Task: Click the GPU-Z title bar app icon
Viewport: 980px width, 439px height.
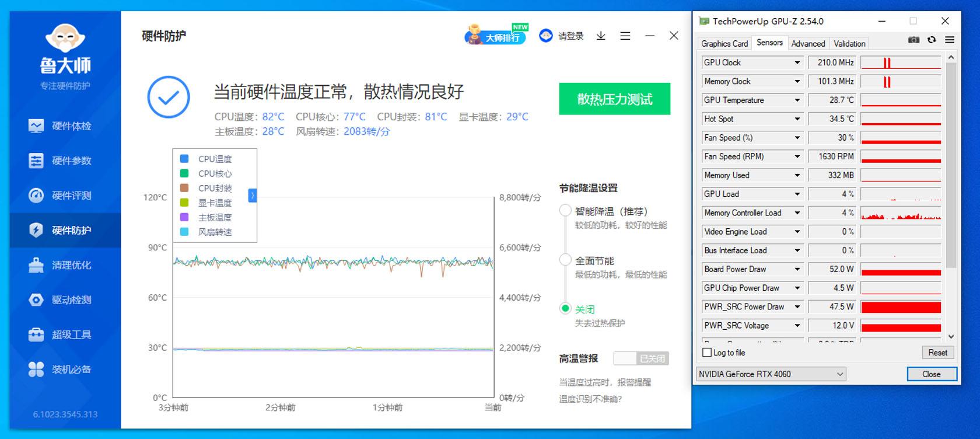Action: point(704,21)
